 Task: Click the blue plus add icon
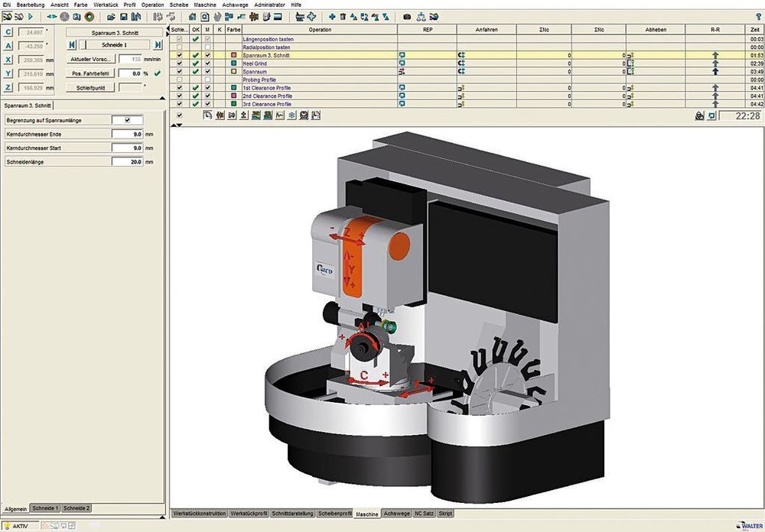pyautogui.click(x=332, y=16)
